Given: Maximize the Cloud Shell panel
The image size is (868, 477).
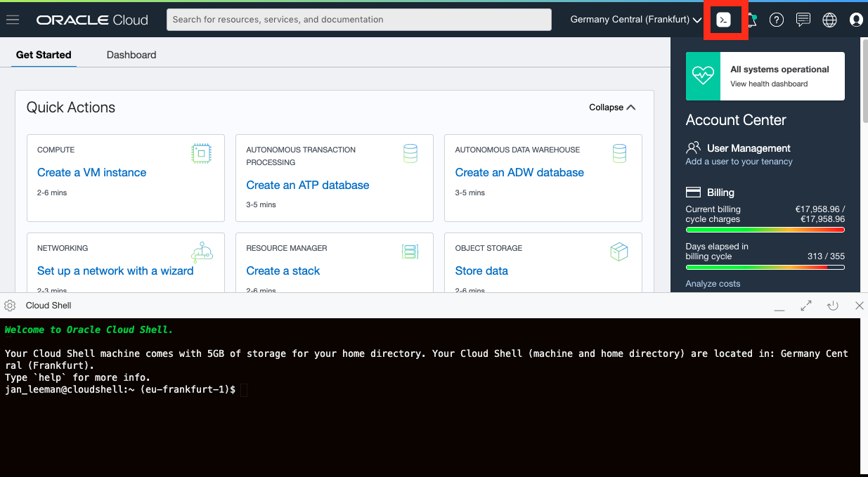Looking at the screenshot, I should click(806, 306).
